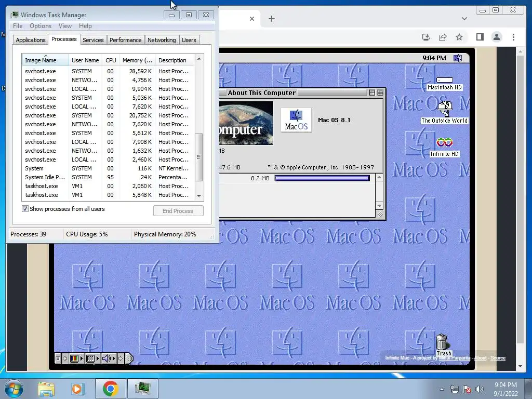Open the Chrome tab search chevron

click(464, 19)
